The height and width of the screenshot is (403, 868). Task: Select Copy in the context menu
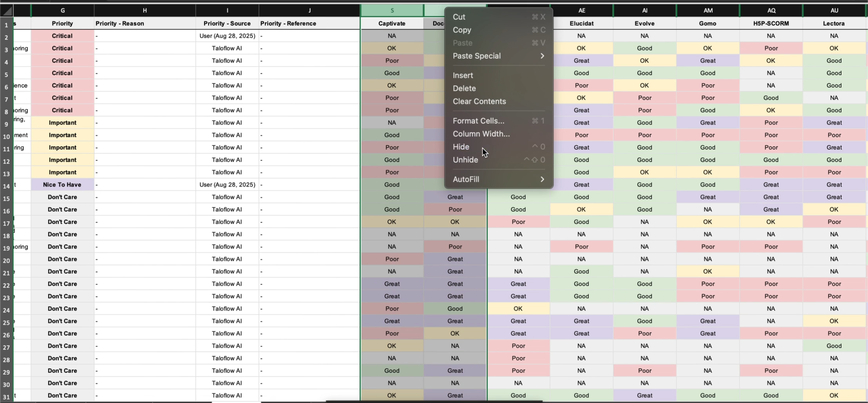coord(462,30)
